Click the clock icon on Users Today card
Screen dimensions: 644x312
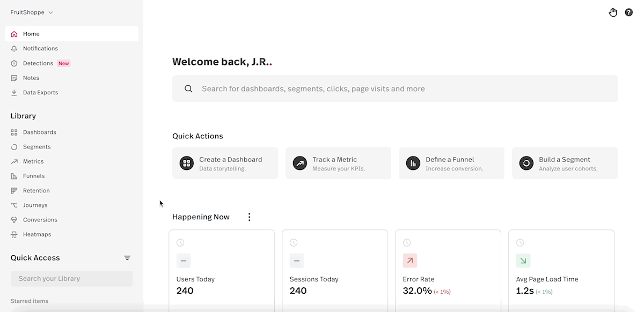tap(180, 243)
